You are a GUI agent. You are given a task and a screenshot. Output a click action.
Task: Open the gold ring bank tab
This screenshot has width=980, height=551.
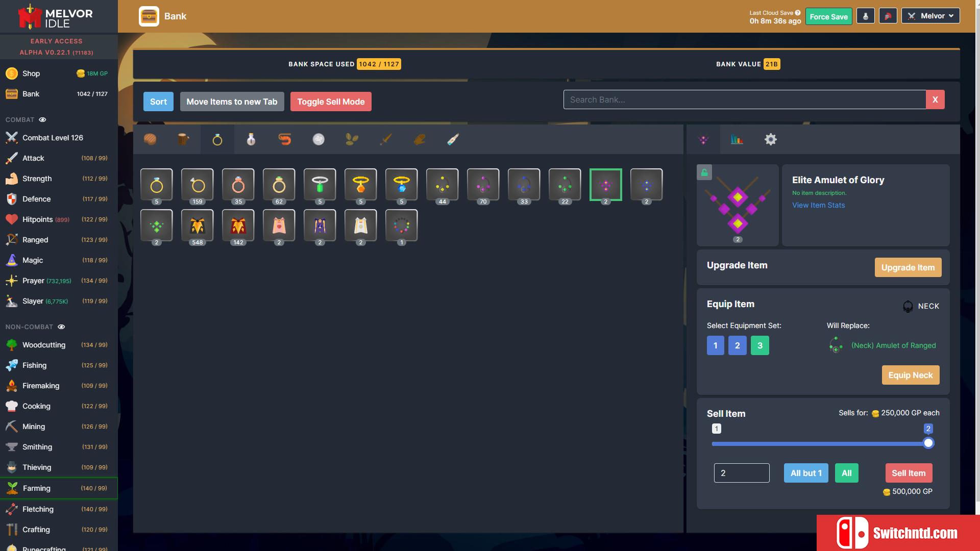217,139
